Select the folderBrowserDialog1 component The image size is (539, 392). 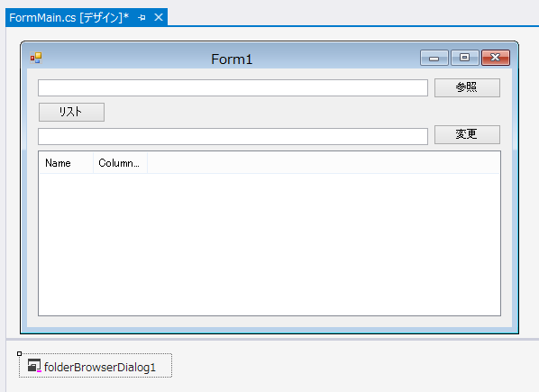[96, 366]
